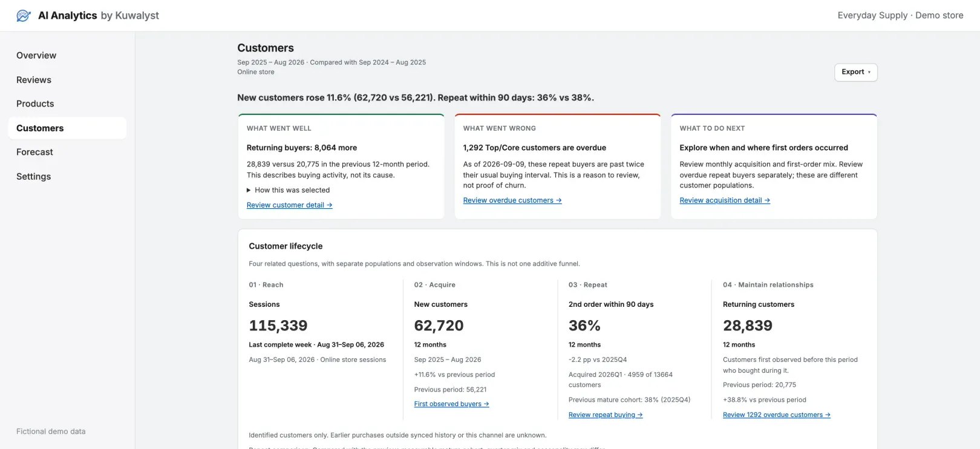
Task: Click the date range comparison text
Action: (332, 62)
